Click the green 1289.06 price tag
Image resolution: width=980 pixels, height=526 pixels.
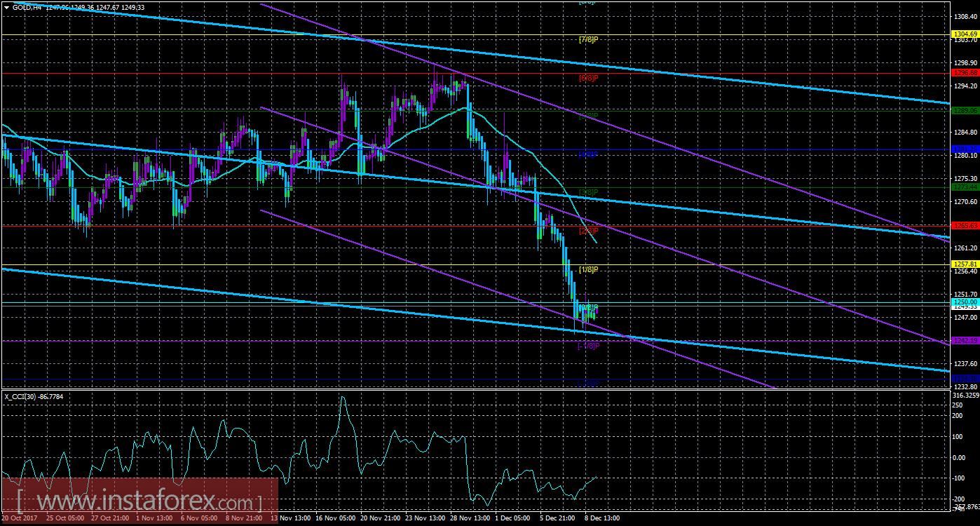[965, 110]
